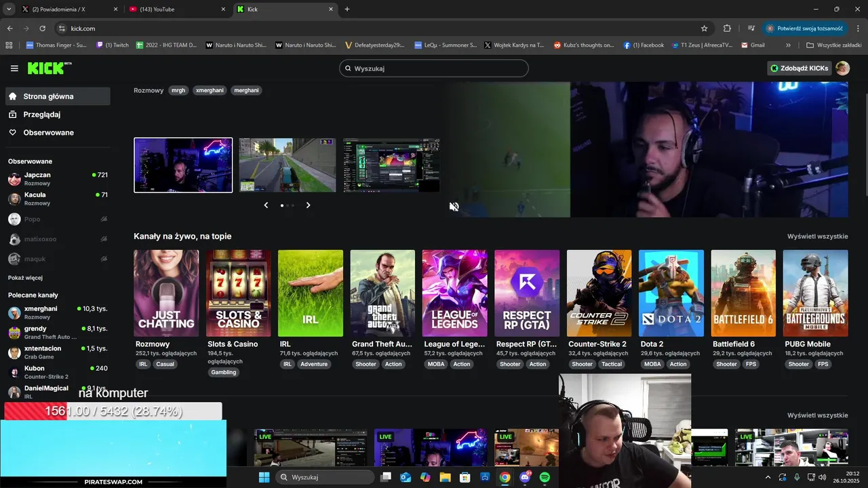This screenshot has width=868, height=488.
Task: Open Kubon in recommended channels
Action: tap(58, 372)
